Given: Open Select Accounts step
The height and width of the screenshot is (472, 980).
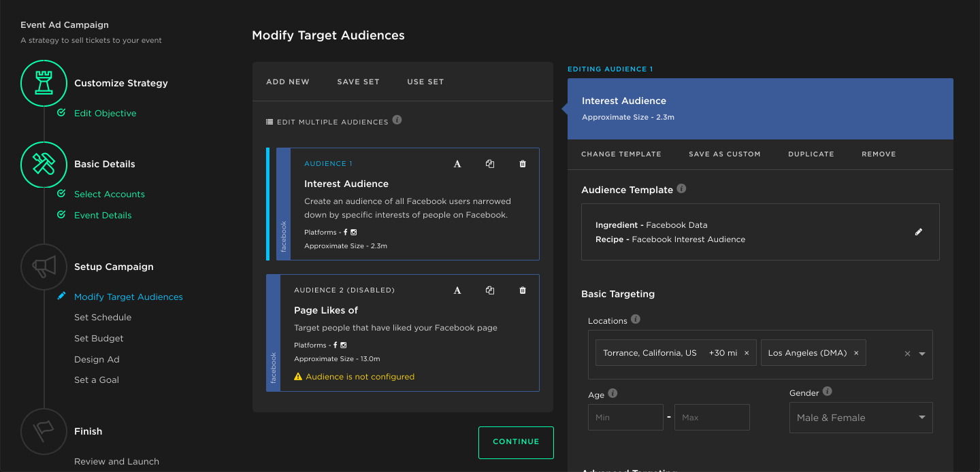Looking at the screenshot, I should pos(110,194).
